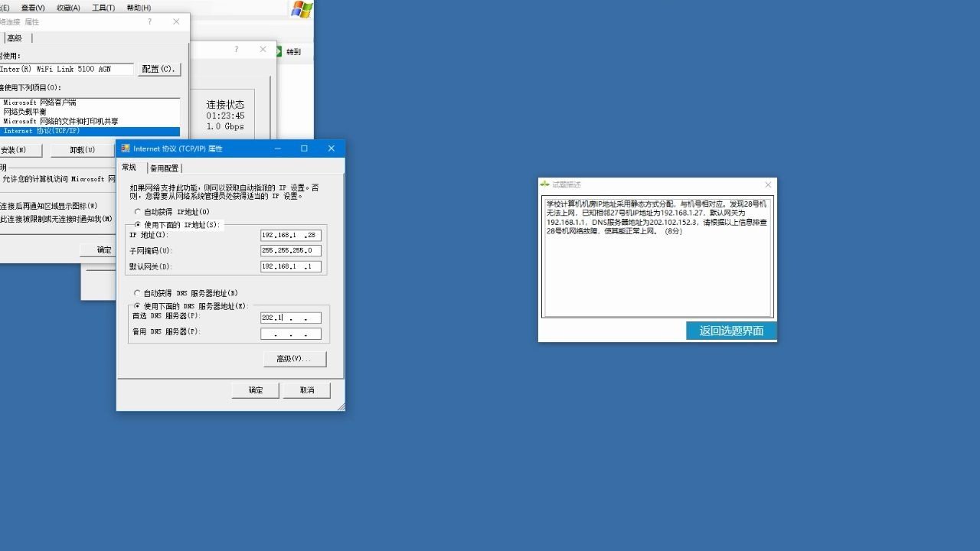Click the help (?) icon on the connection status window
Viewport: 980px width, 551px height.
(236, 49)
